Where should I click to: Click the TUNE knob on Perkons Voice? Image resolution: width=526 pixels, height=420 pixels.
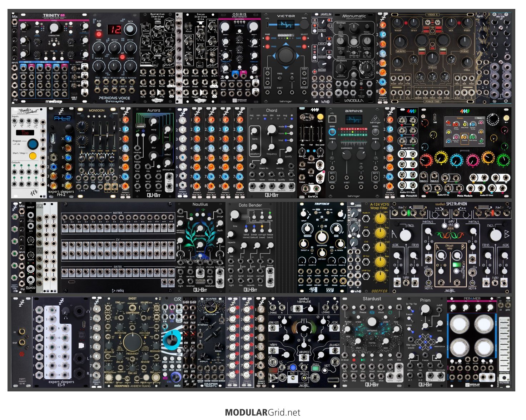(x=98, y=48)
